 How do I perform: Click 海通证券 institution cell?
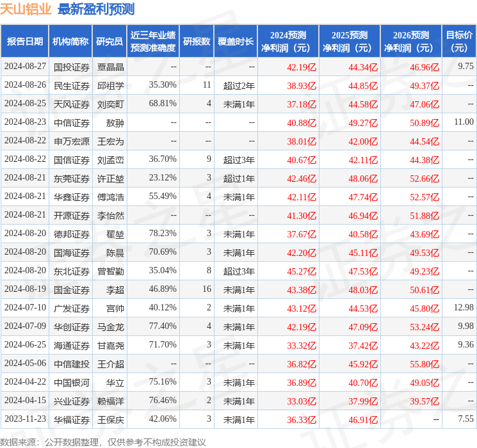point(72,346)
